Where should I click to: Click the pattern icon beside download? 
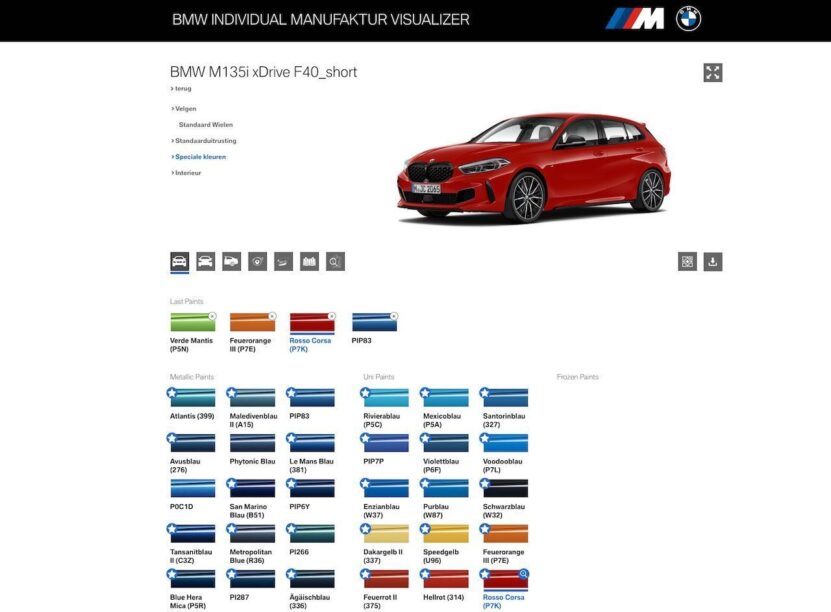(x=687, y=261)
